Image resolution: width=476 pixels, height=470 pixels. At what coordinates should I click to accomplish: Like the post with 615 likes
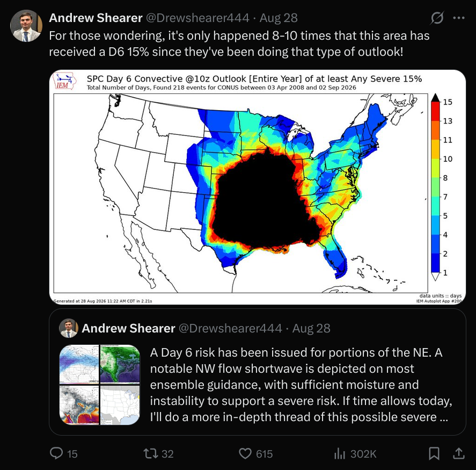tap(256, 453)
